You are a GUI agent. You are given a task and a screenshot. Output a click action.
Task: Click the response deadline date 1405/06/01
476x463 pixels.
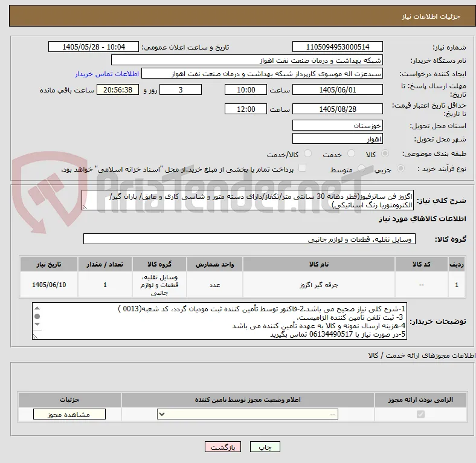click(338, 90)
